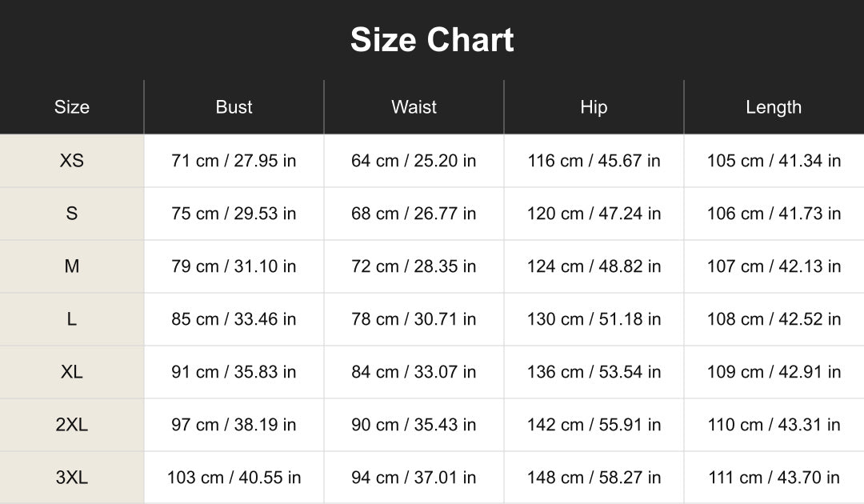Viewport: 864px width, 504px height.
Task: Select the XL length value 109 cm
Action: pos(774,372)
